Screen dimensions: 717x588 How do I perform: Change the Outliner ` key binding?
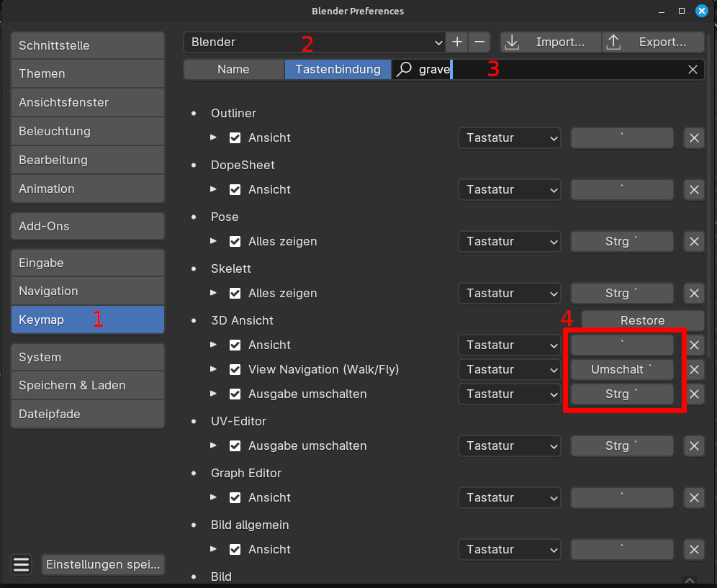[x=622, y=138]
